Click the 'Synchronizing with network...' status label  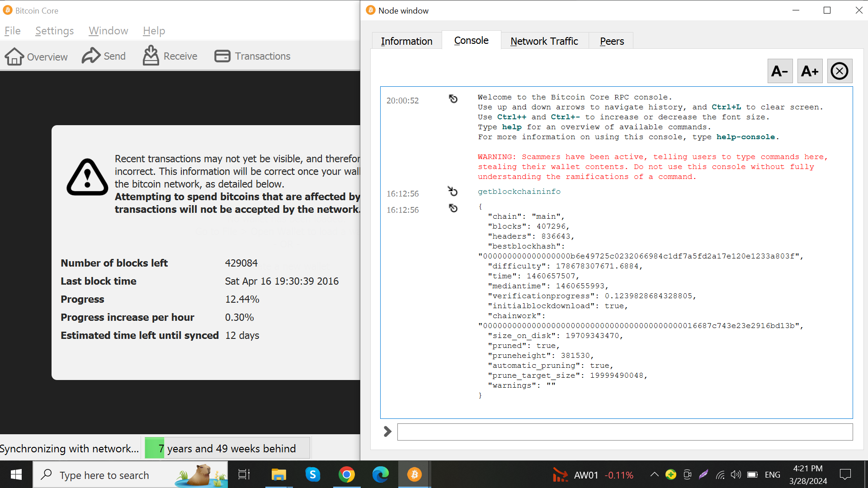point(70,448)
